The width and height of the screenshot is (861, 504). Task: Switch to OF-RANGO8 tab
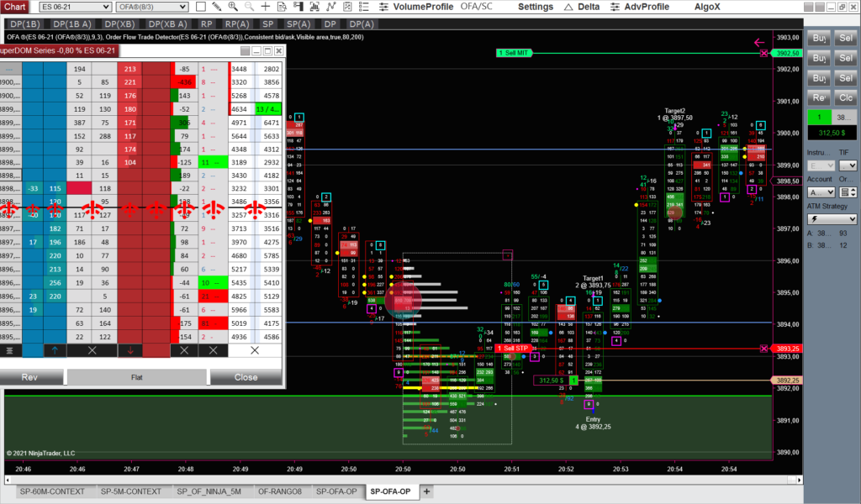[279, 491]
